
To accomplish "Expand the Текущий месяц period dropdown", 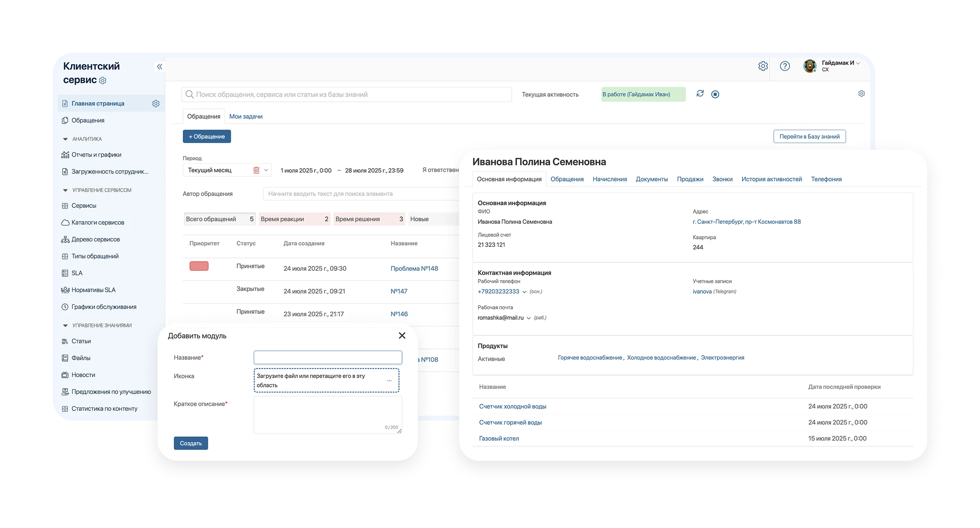I will point(266,170).
